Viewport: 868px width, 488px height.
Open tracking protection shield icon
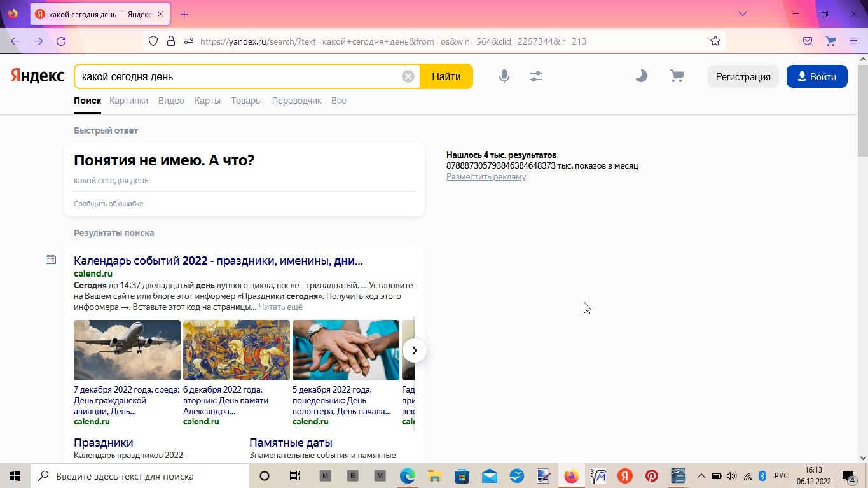tap(153, 41)
